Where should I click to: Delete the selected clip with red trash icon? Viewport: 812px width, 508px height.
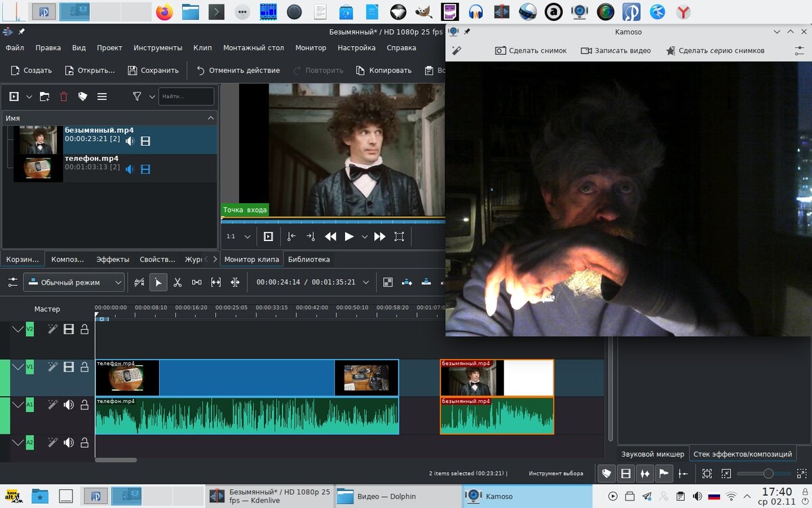pos(64,97)
